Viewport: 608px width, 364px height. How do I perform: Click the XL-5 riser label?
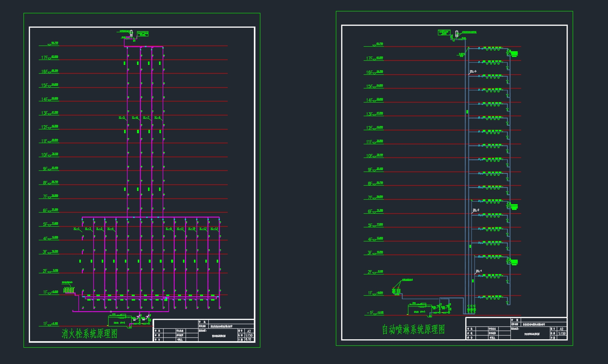[122, 118]
